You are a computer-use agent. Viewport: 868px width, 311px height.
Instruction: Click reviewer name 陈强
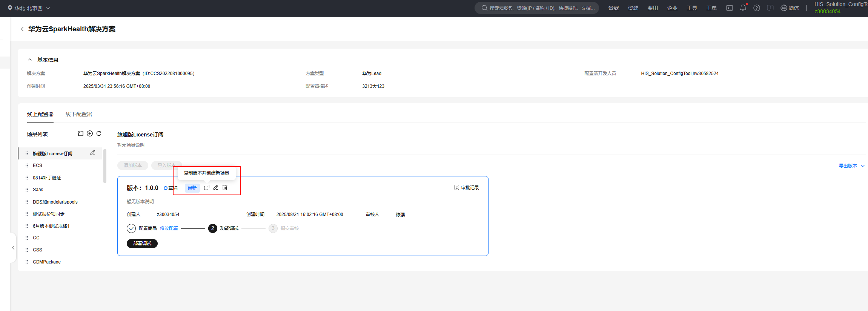pos(400,214)
